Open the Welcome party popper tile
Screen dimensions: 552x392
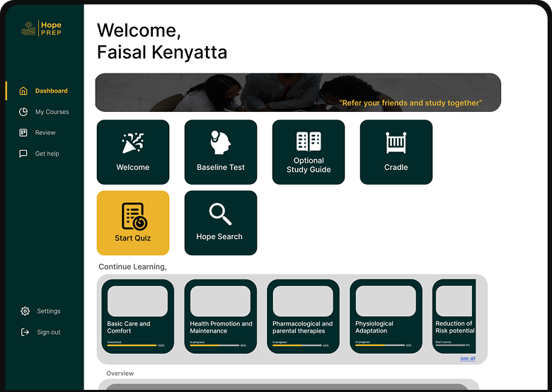[133, 151]
